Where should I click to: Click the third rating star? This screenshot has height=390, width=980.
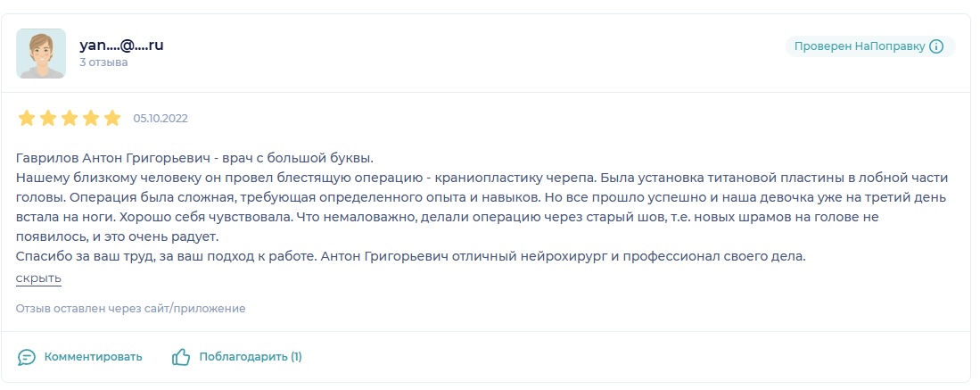pyautogui.click(x=70, y=118)
